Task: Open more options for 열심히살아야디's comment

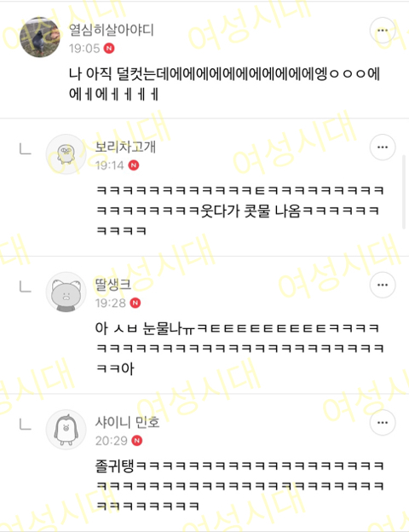Action: pos(383,30)
